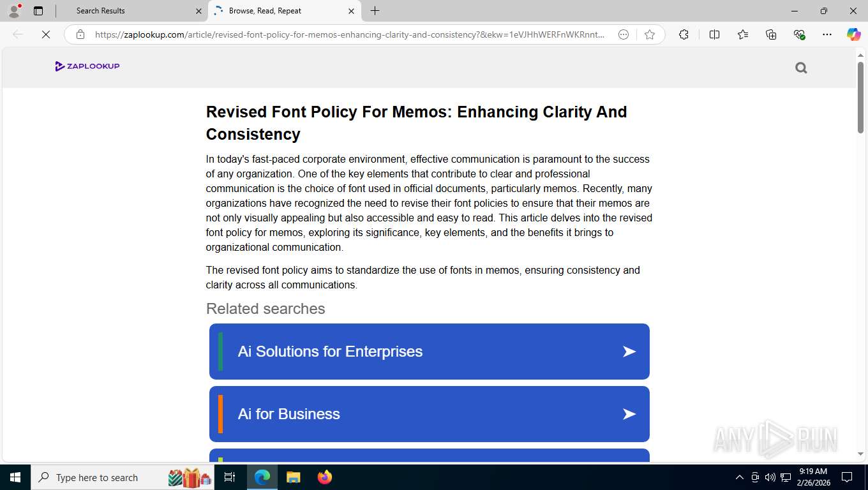Click the scrollbar down arrow

pyautogui.click(x=860, y=454)
